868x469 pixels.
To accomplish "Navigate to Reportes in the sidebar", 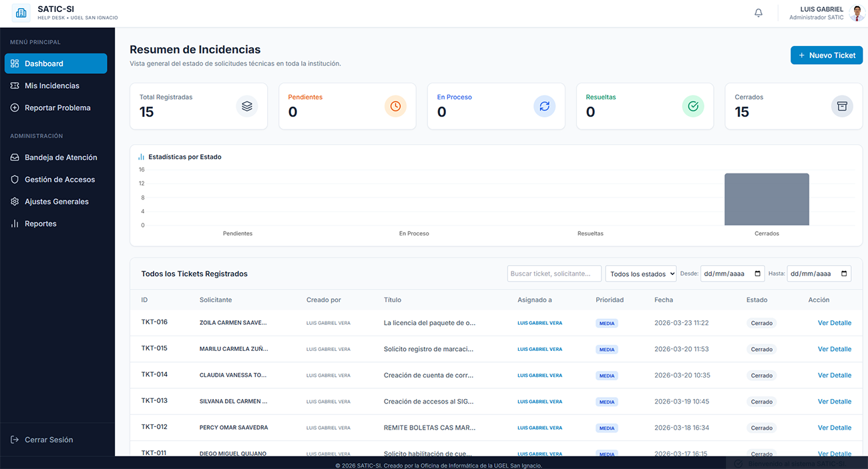I will [40, 223].
